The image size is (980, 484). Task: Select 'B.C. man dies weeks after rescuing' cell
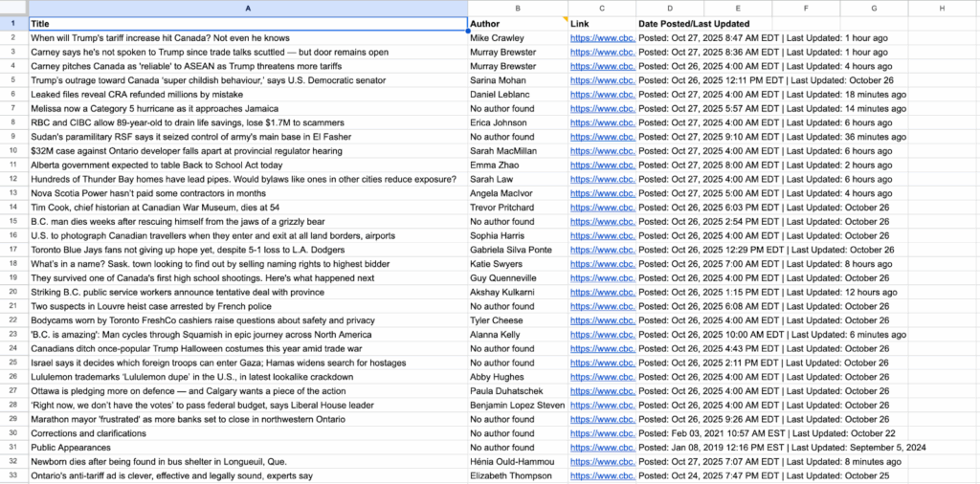pyautogui.click(x=248, y=222)
